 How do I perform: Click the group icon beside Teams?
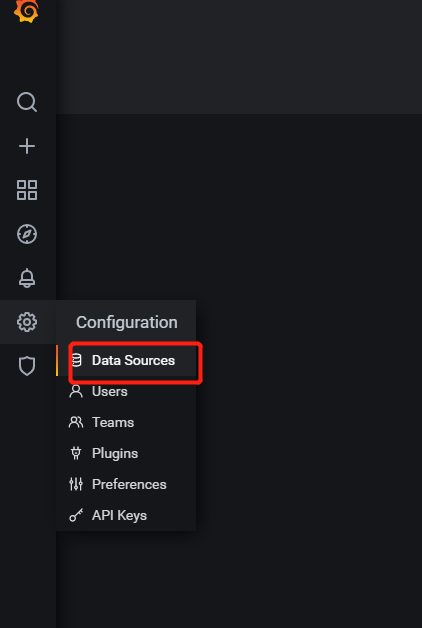point(76,422)
